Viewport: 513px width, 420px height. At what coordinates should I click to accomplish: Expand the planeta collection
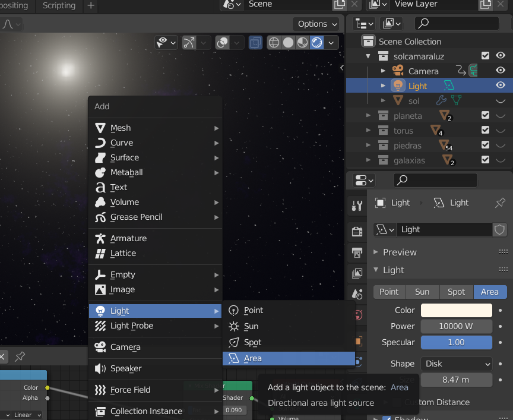(368, 115)
